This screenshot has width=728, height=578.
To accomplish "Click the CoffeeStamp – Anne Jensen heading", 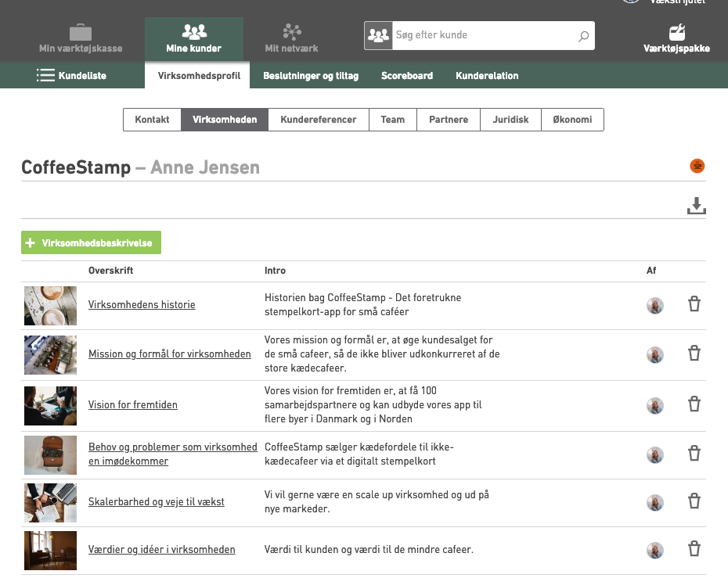I will (140, 167).
